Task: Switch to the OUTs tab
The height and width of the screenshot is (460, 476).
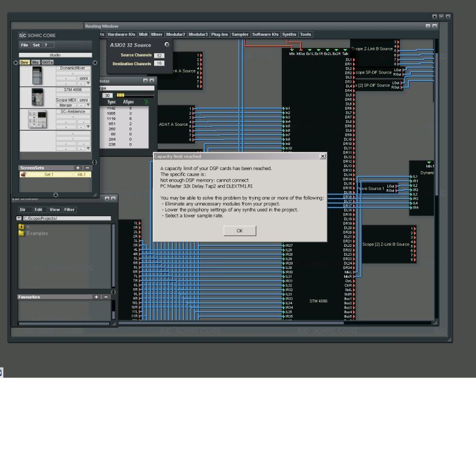Action: [x=47, y=62]
